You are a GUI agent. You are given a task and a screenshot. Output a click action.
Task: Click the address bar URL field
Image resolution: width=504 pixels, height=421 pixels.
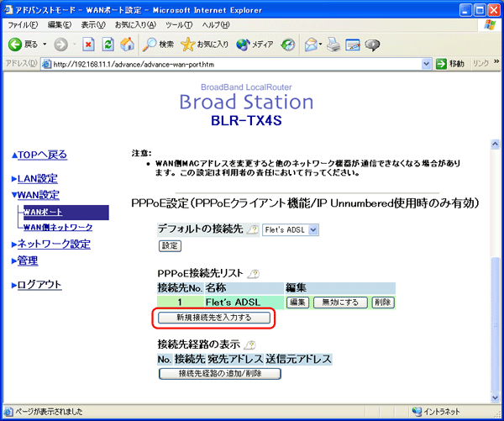pos(236,65)
